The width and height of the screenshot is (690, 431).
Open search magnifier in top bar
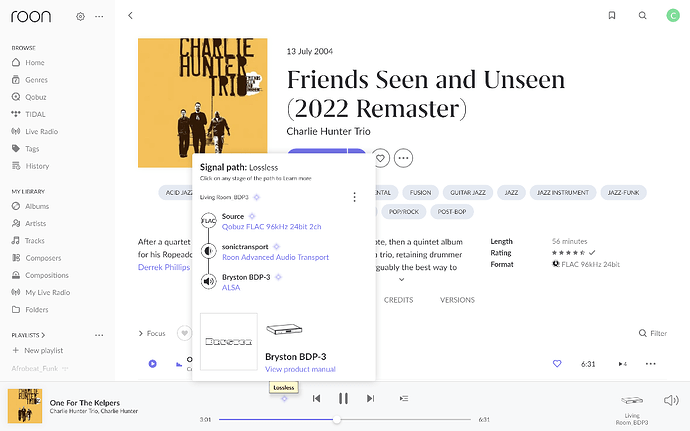pos(642,15)
